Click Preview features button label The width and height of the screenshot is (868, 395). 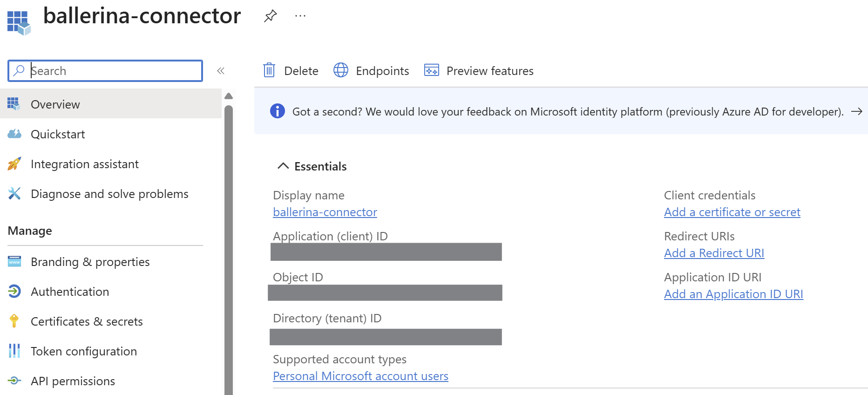pyautogui.click(x=490, y=71)
